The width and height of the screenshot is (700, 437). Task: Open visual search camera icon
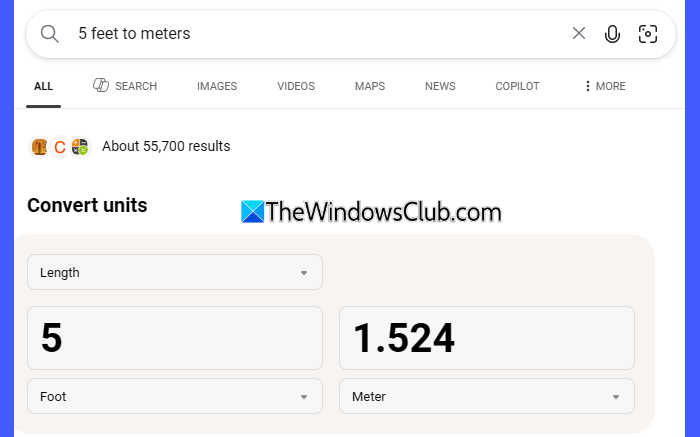click(647, 34)
